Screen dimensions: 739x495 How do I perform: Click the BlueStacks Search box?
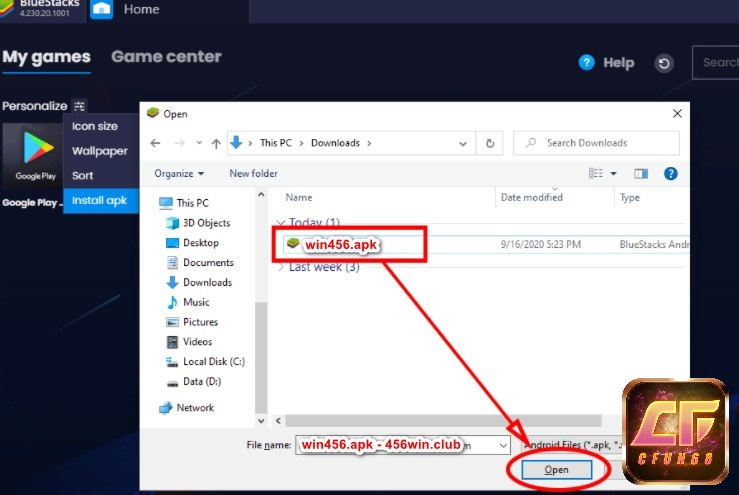tap(715, 62)
